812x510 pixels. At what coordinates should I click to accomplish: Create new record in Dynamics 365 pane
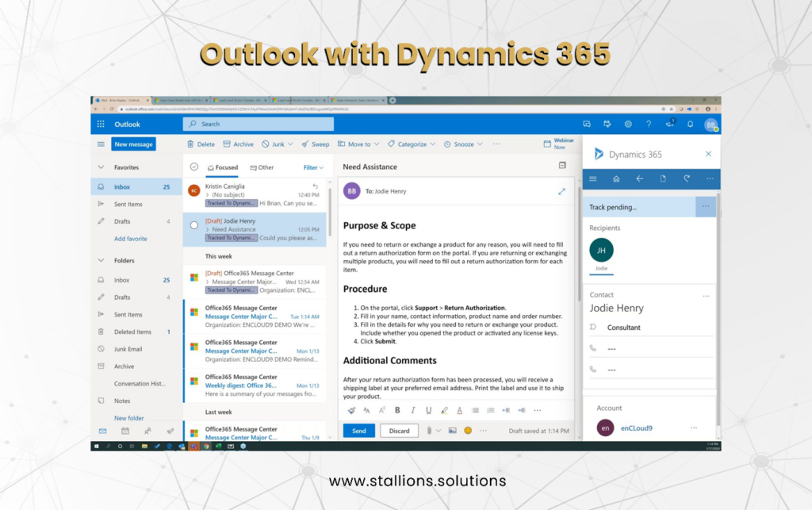pyautogui.click(x=663, y=178)
